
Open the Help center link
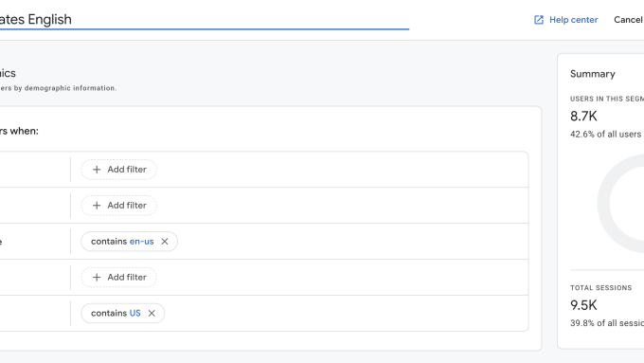pyautogui.click(x=565, y=20)
